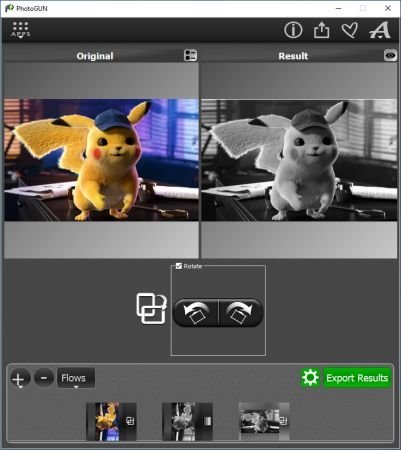Toggle the Result eye preview
This screenshot has height=450, width=401.
[x=390, y=55]
